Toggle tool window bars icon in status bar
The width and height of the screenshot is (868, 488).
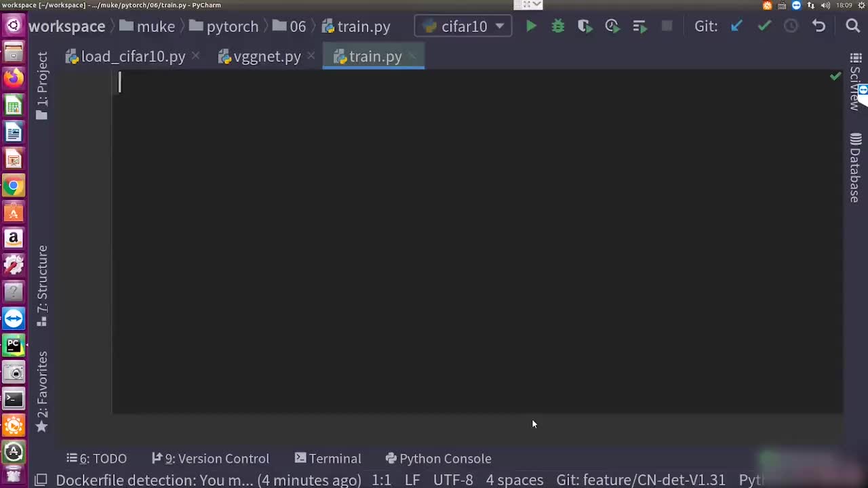pos(41,481)
